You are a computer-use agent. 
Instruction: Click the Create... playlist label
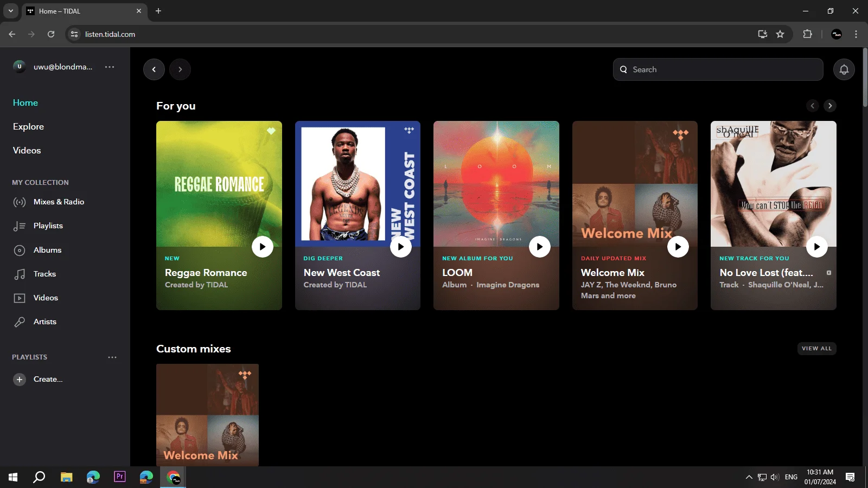click(48, 380)
